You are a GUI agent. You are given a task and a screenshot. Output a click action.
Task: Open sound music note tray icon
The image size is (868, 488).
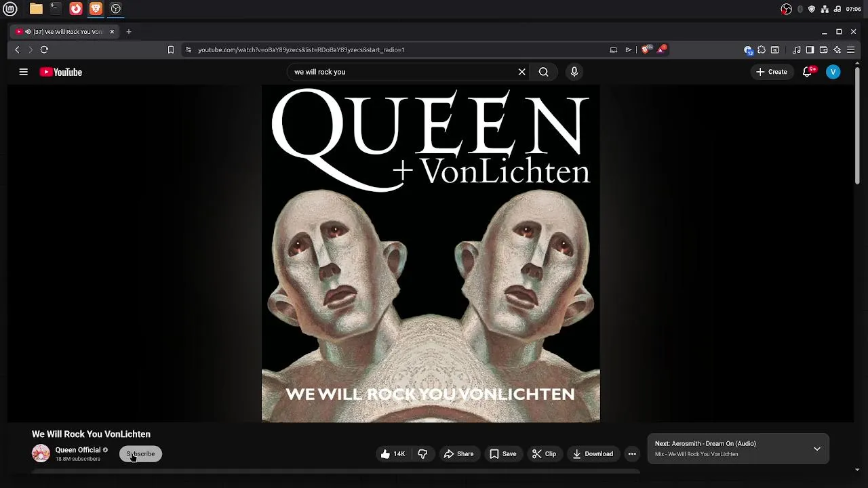(837, 9)
